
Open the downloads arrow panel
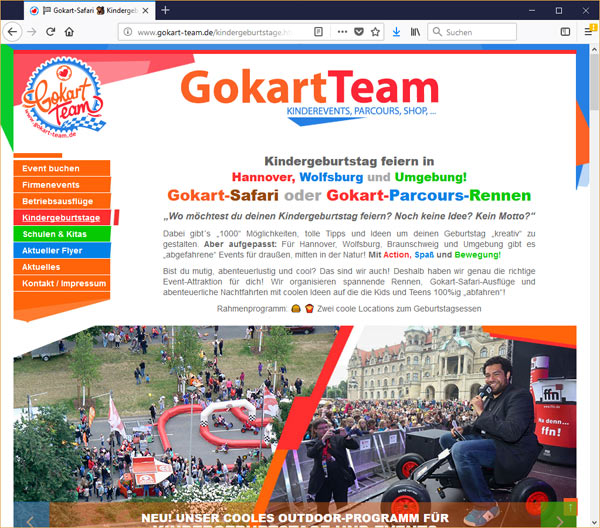(396, 32)
